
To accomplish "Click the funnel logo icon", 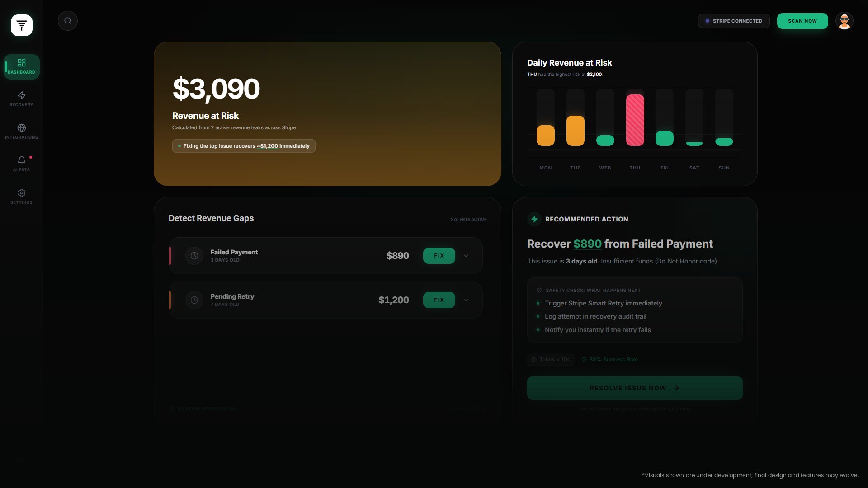I will (x=22, y=25).
